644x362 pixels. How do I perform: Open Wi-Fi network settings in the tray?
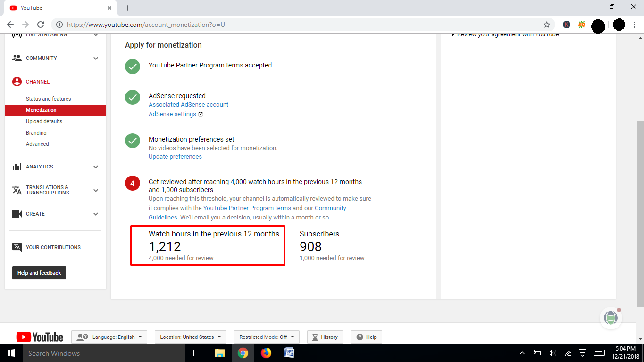(x=568, y=353)
